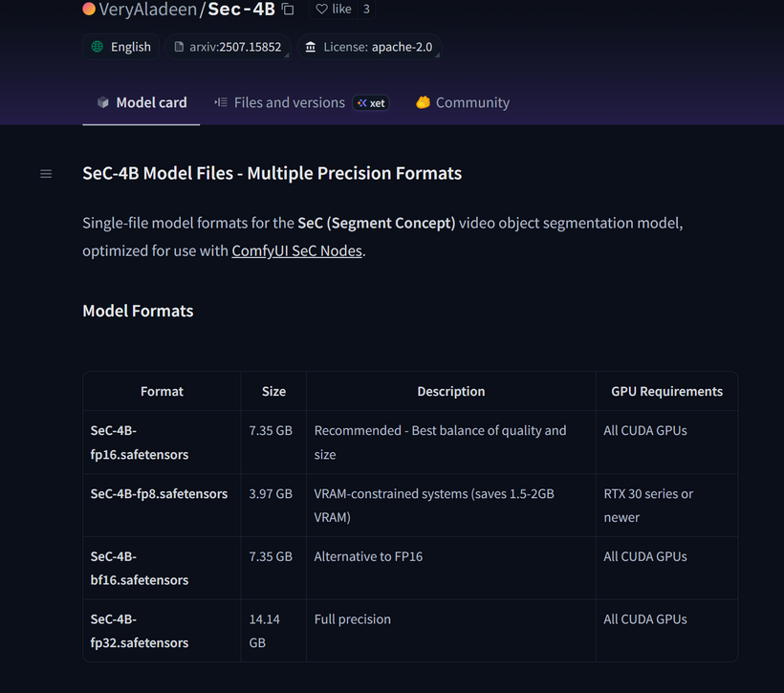784x693 pixels.
Task: Click the Sec-4B model name
Action: (242, 10)
